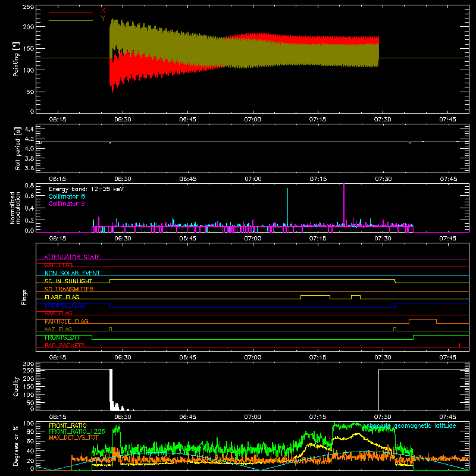
Task: Click the orange MAX_DET_VS_TOT legend label
Action: 74,437
